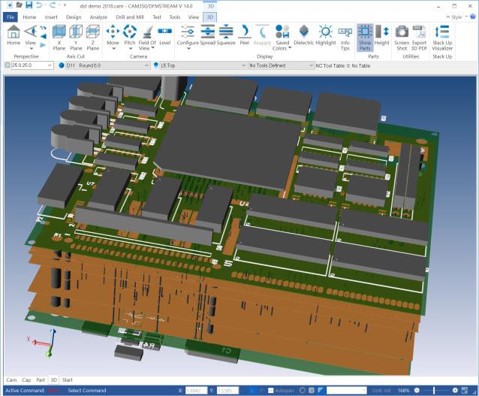Toggle Show Parts button

pyautogui.click(x=365, y=38)
